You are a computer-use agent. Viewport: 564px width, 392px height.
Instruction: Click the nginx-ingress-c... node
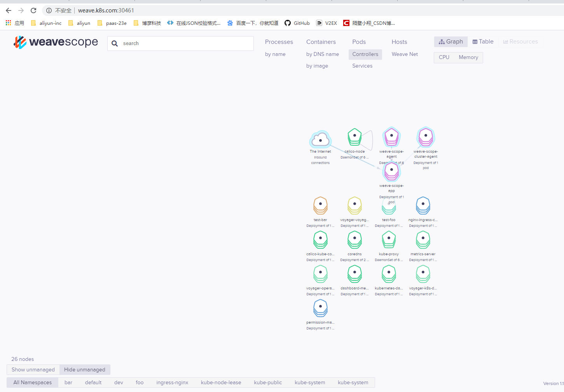[x=423, y=205]
